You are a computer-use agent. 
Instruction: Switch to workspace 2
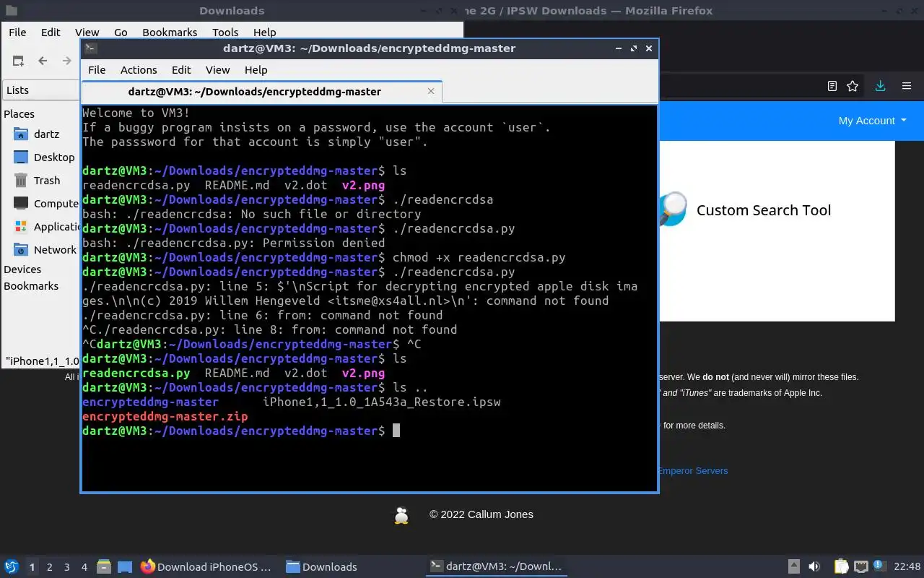point(50,567)
